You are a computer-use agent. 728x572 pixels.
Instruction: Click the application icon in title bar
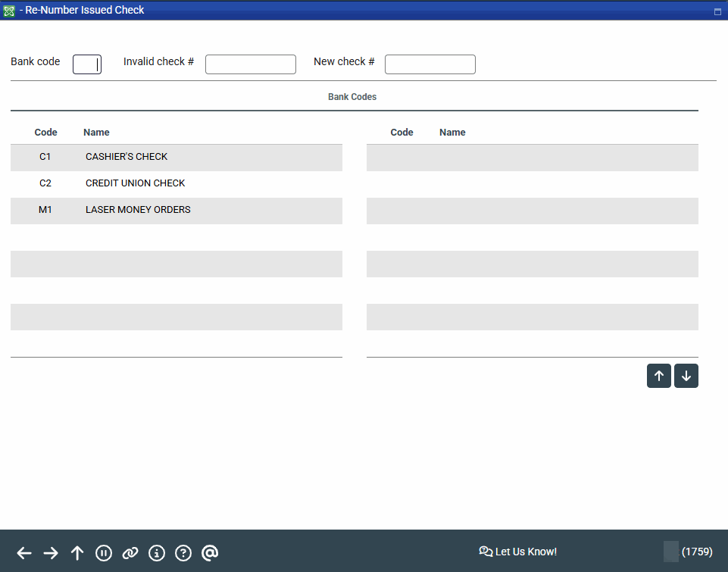[x=9, y=11]
